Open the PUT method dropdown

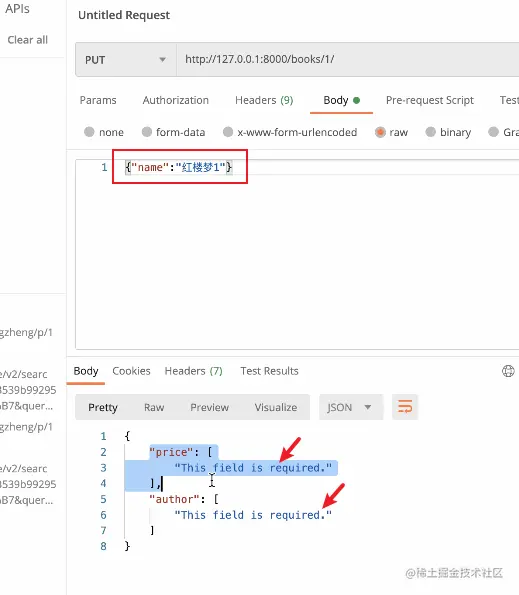126,60
